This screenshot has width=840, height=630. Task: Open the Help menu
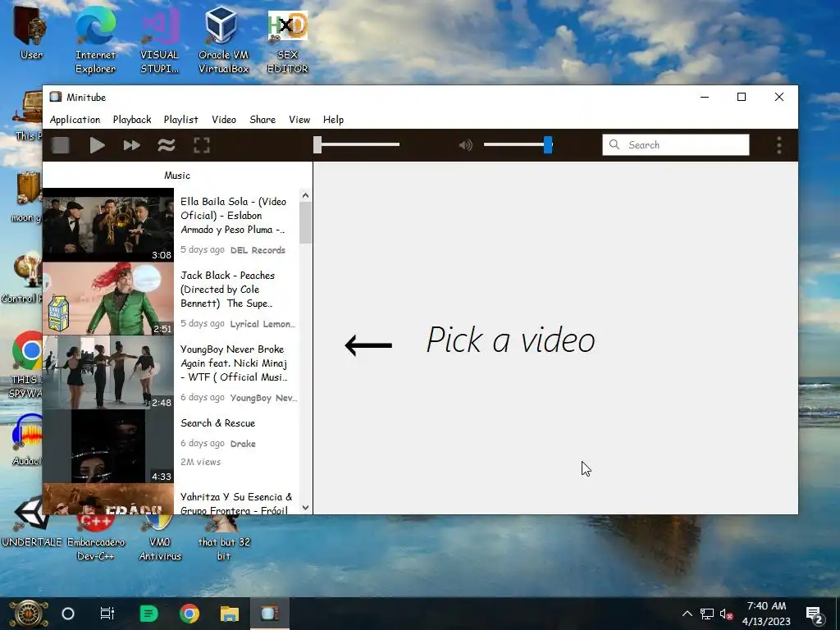[x=333, y=120]
